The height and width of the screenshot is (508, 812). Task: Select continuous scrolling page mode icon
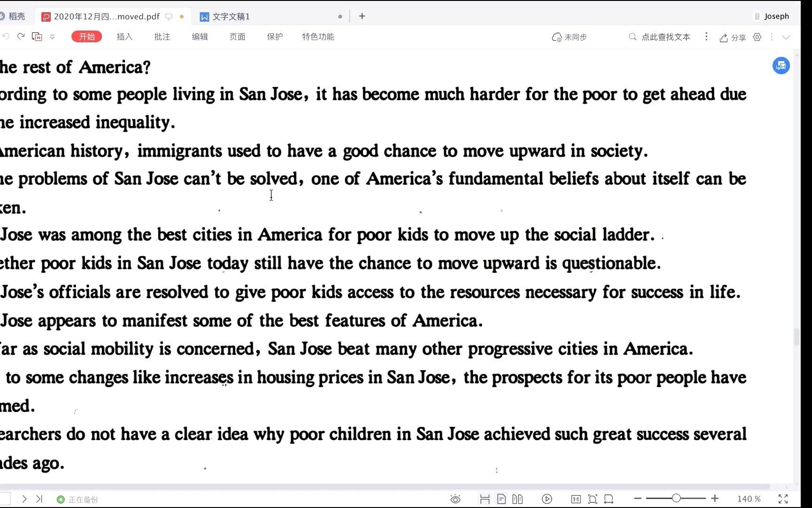click(485, 499)
